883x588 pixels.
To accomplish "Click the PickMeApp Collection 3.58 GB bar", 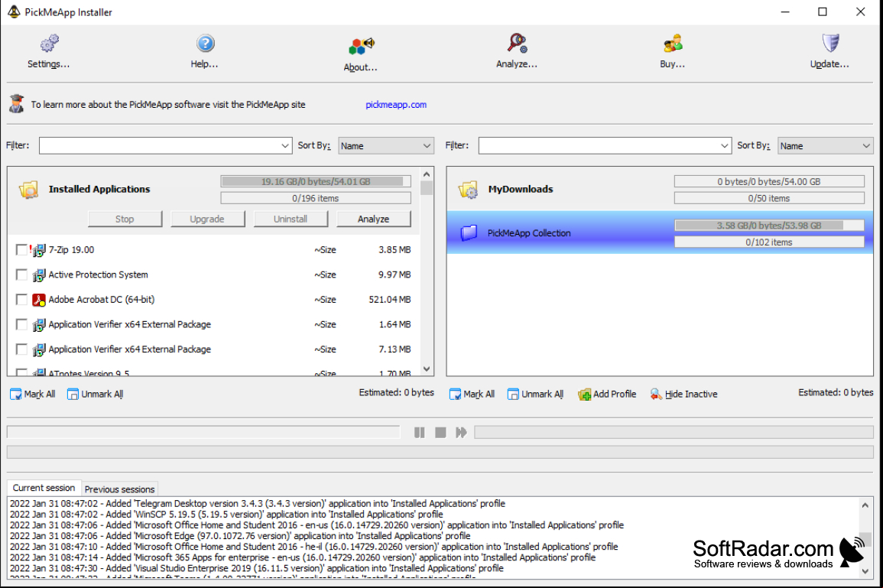I will click(768, 226).
